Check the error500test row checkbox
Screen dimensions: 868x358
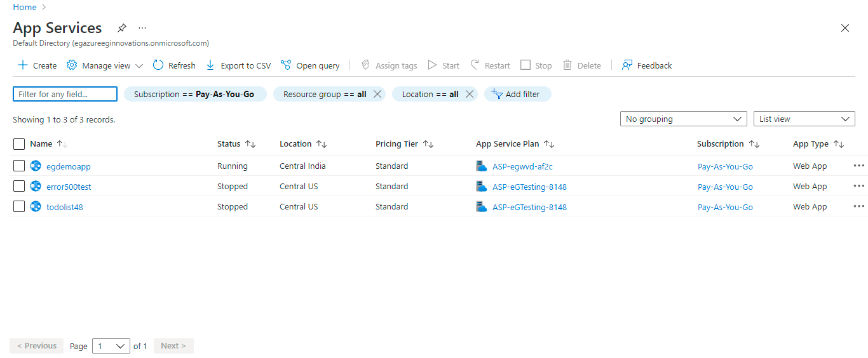click(x=19, y=186)
